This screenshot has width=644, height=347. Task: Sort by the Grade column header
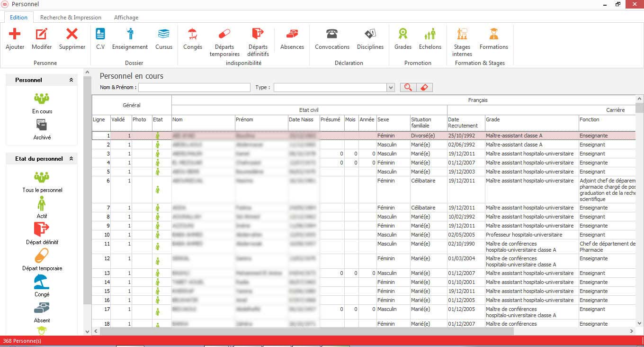pyautogui.click(x=531, y=120)
